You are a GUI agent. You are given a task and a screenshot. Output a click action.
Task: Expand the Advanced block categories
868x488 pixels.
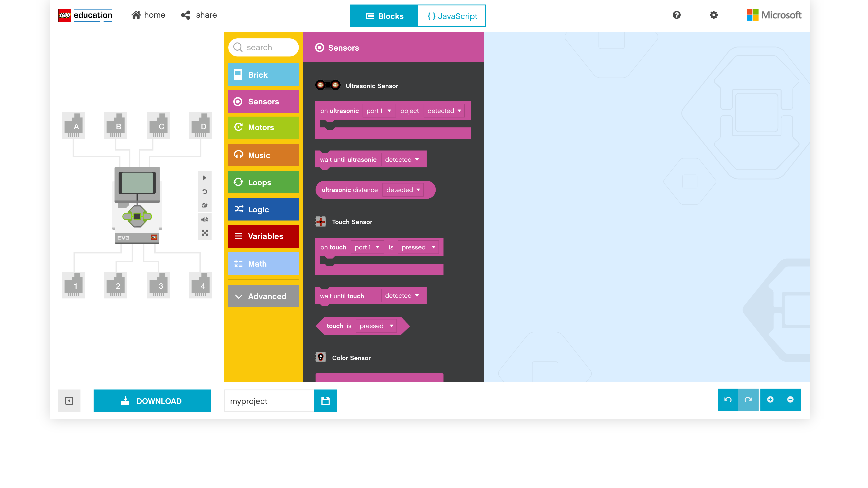[263, 296]
